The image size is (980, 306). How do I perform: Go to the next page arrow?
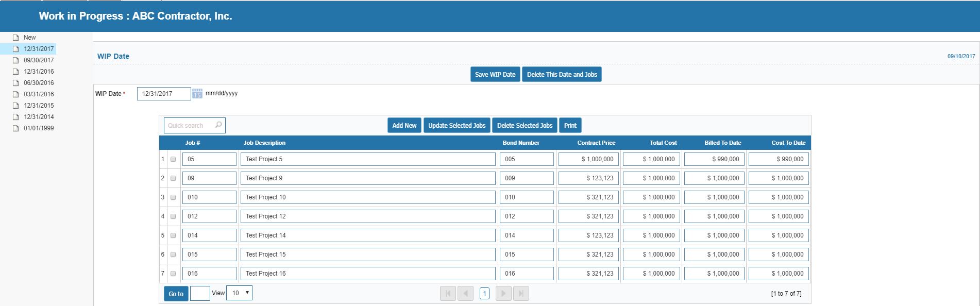503,294
